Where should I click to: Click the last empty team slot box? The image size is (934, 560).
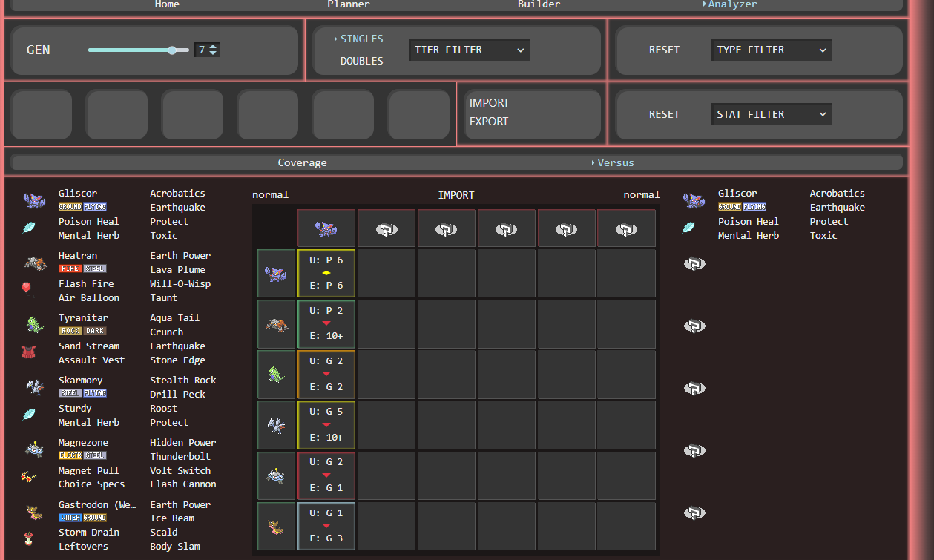418,114
